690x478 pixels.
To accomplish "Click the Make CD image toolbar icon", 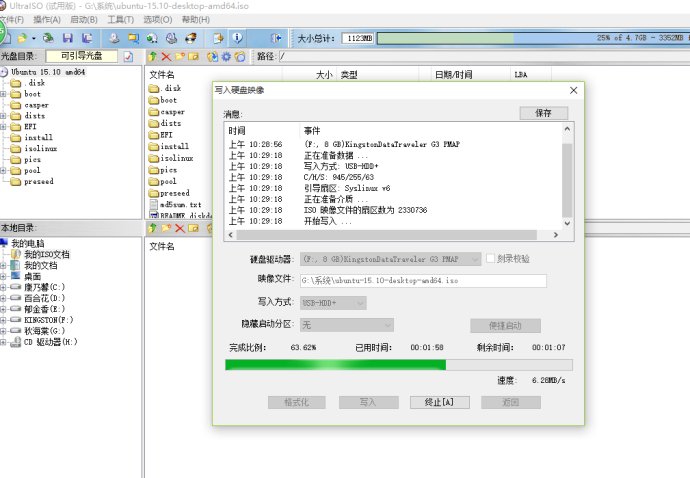I will pos(114,38).
